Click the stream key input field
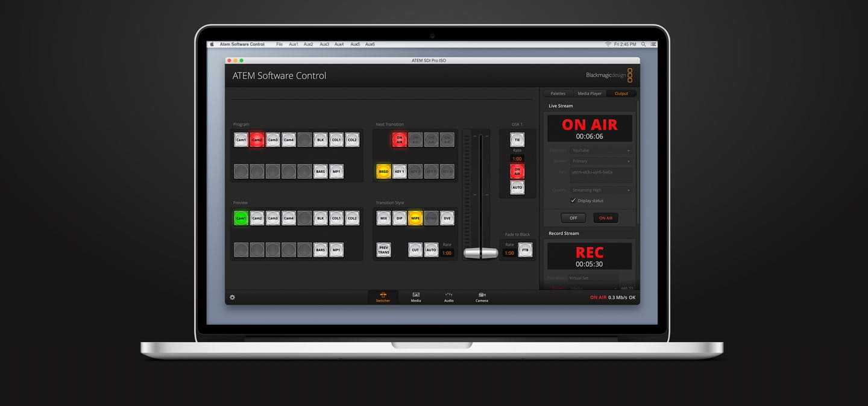Image resolution: width=868 pixels, height=406 pixels. click(x=601, y=175)
